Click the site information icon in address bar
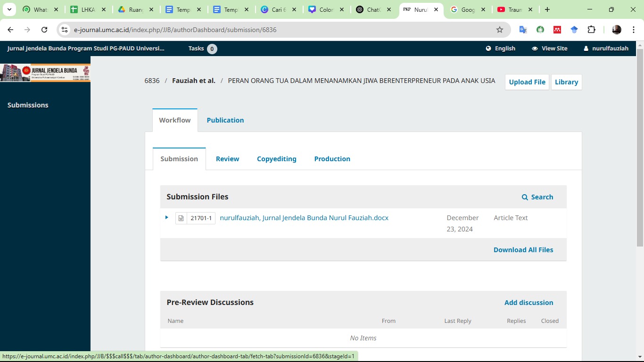This screenshot has width=644, height=362. (x=65, y=30)
